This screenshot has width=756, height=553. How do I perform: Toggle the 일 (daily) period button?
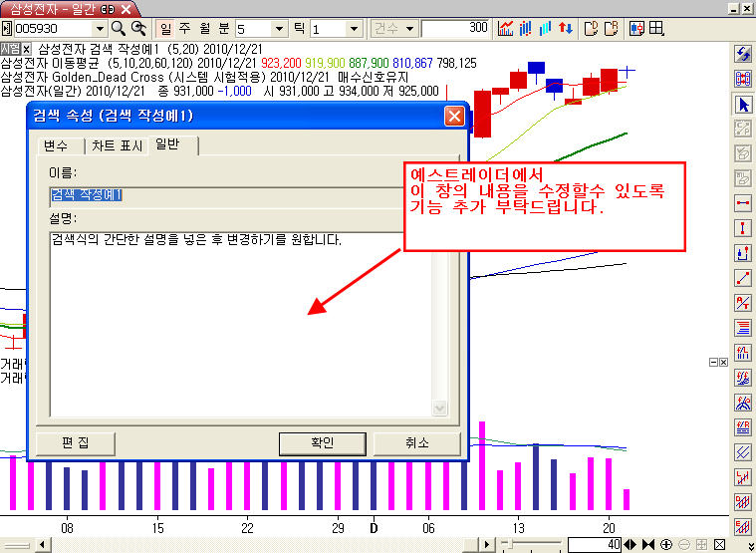pyautogui.click(x=165, y=28)
